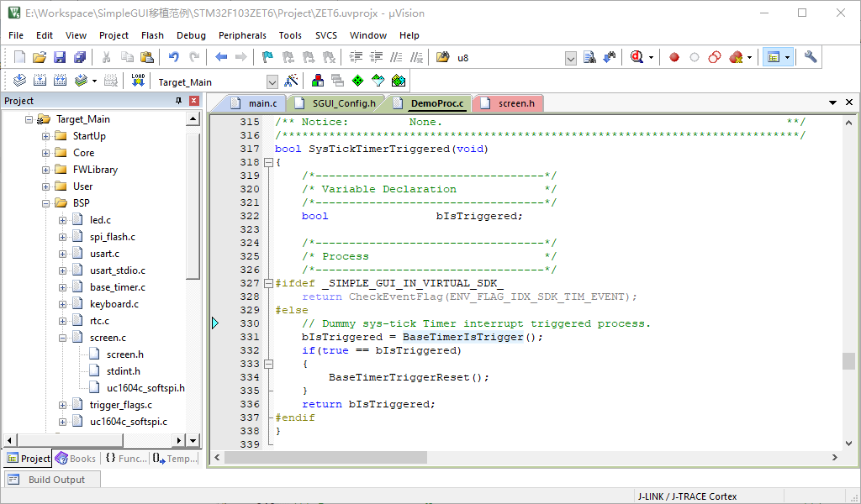Image resolution: width=861 pixels, height=504 pixels.
Task: Insert a breakpoint with the red dot
Action: point(674,57)
